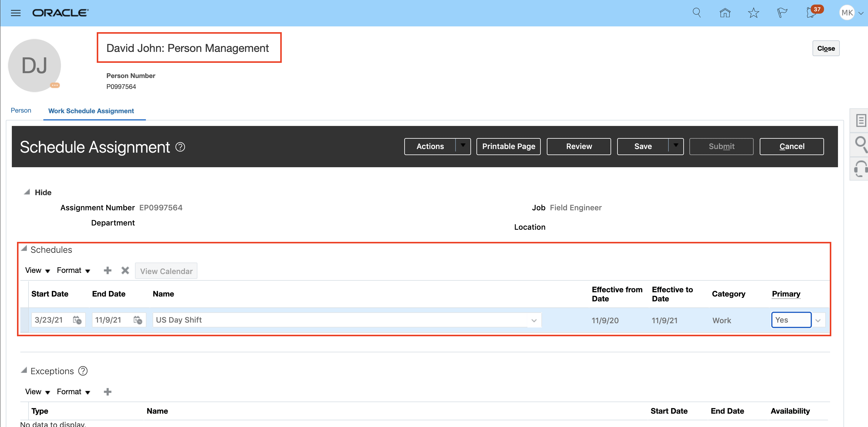Switch to the Person tab
868x427 pixels.
21,110
